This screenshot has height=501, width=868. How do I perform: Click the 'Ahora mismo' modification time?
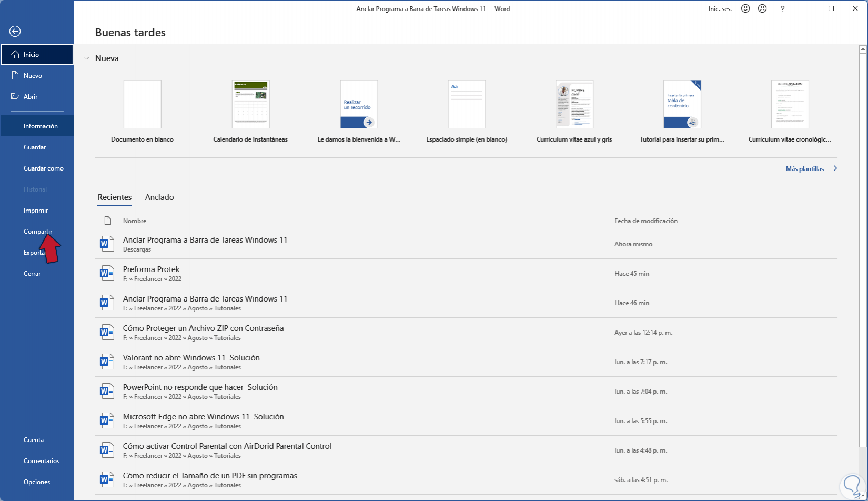(x=633, y=244)
